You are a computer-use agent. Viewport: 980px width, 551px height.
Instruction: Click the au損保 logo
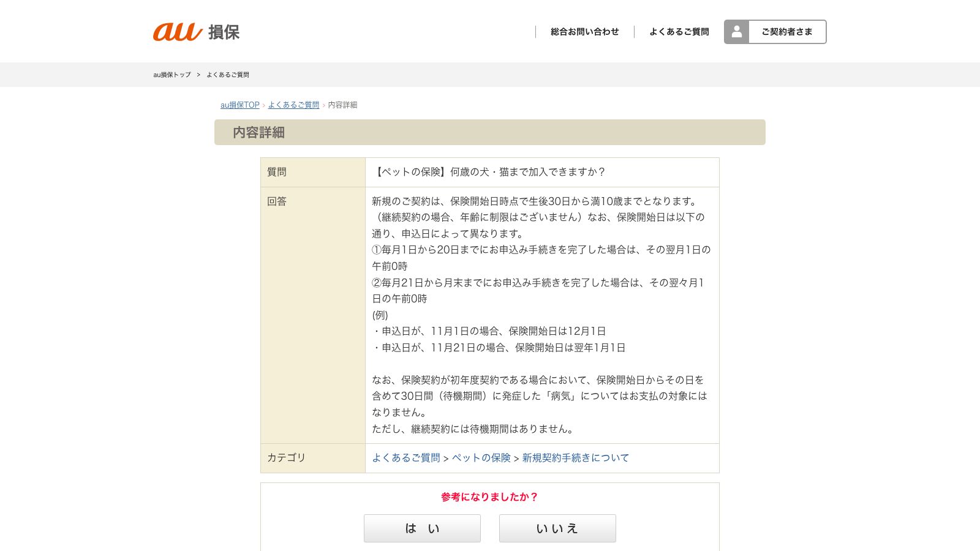coord(196,32)
